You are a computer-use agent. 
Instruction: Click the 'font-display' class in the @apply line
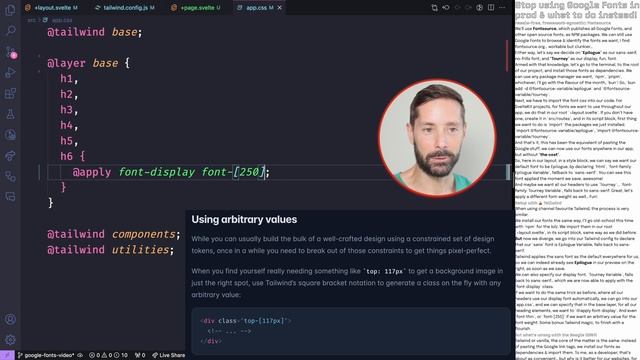tap(157, 172)
